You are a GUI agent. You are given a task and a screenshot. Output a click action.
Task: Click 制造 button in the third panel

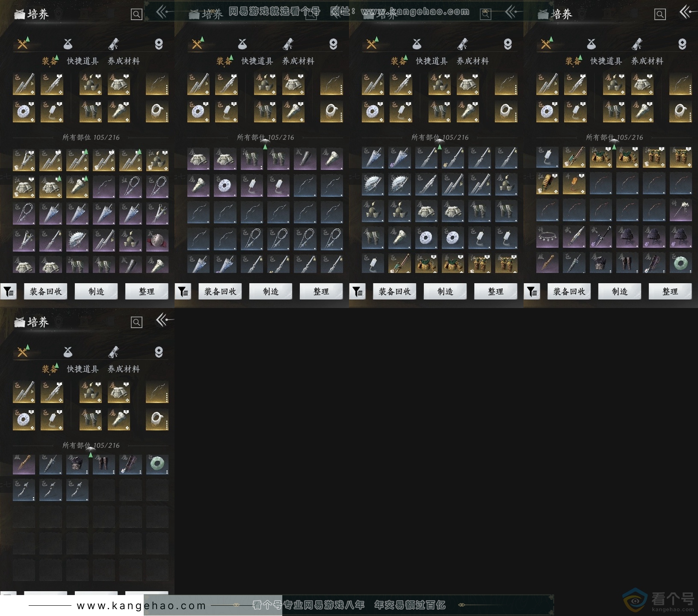445,291
